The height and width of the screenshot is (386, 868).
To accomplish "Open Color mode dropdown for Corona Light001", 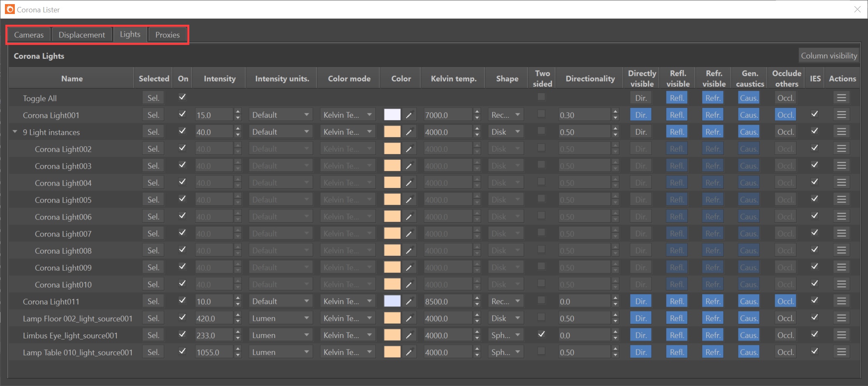I will (x=347, y=115).
